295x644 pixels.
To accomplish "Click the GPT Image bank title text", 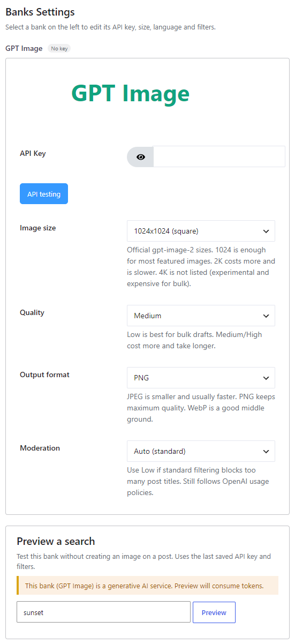I will (x=24, y=48).
